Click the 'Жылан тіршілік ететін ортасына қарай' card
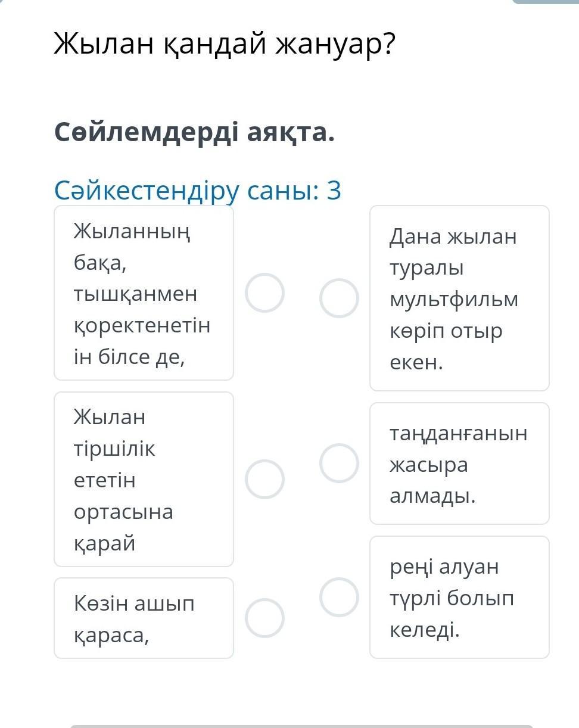The height and width of the screenshot is (728, 579). click(144, 479)
